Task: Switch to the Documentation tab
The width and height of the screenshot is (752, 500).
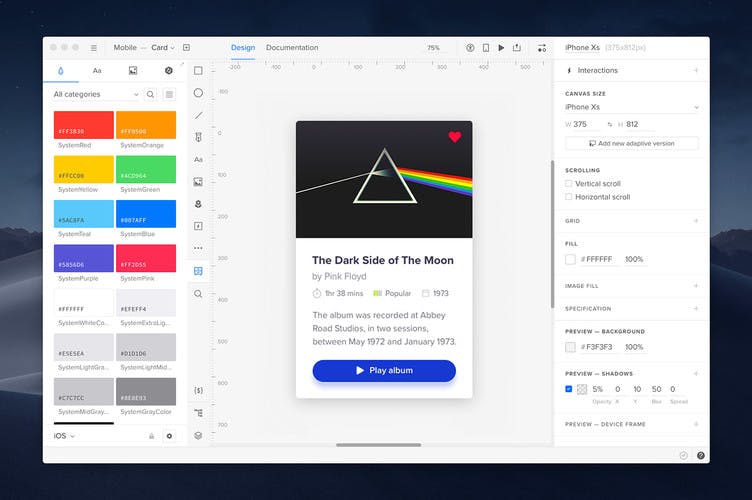Action: (x=292, y=47)
